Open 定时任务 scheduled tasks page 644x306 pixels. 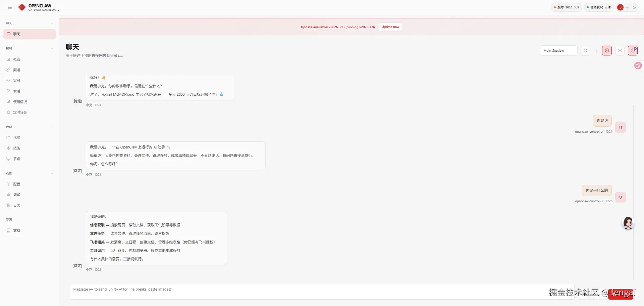click(x=30, y=112)
